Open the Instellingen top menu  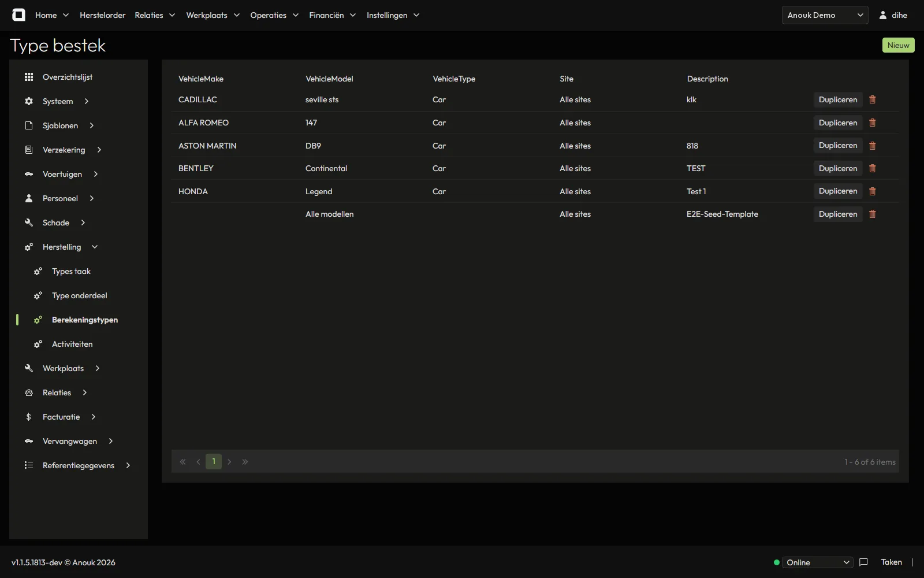(393, 15)
